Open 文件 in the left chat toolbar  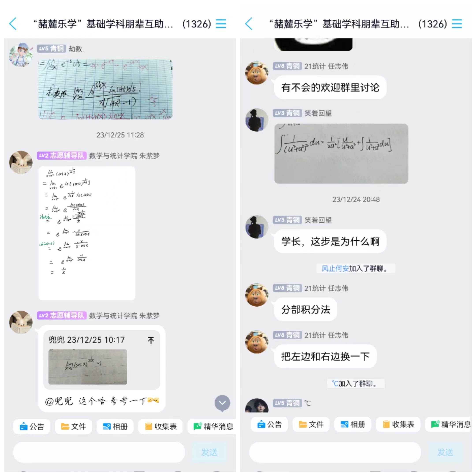[73, 426]
